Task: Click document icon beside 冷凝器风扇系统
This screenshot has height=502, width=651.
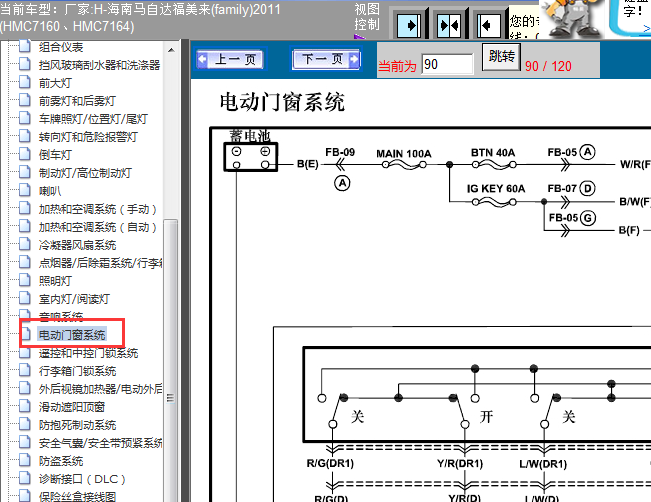Action: pyautogui.click(x=25, y=244)
